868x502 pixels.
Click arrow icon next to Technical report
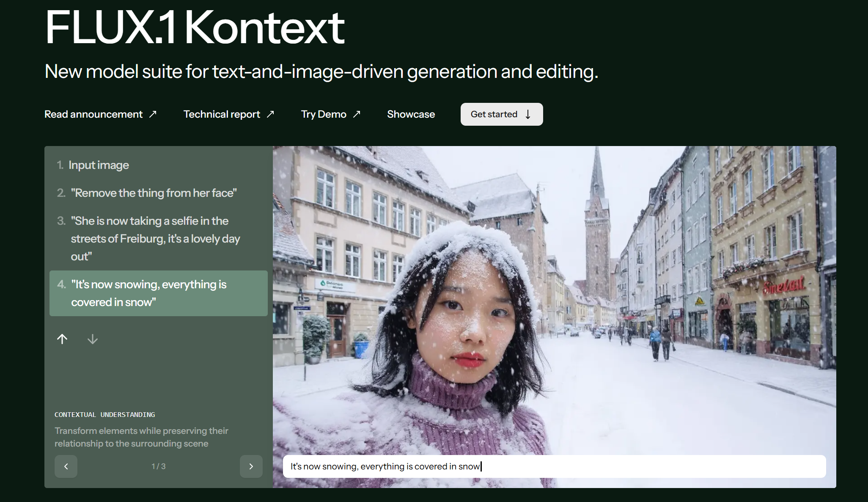(x=271, y=114)
